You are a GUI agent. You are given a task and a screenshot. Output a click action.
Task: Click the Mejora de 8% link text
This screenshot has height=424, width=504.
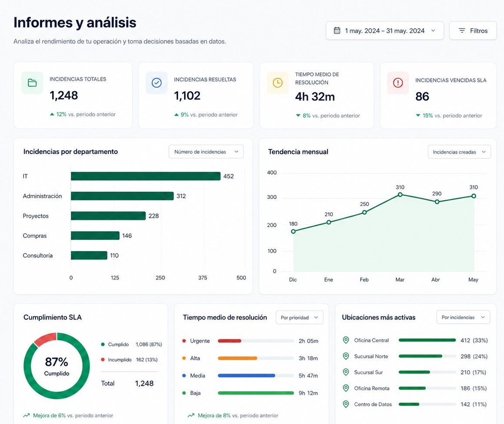point(214,415)
